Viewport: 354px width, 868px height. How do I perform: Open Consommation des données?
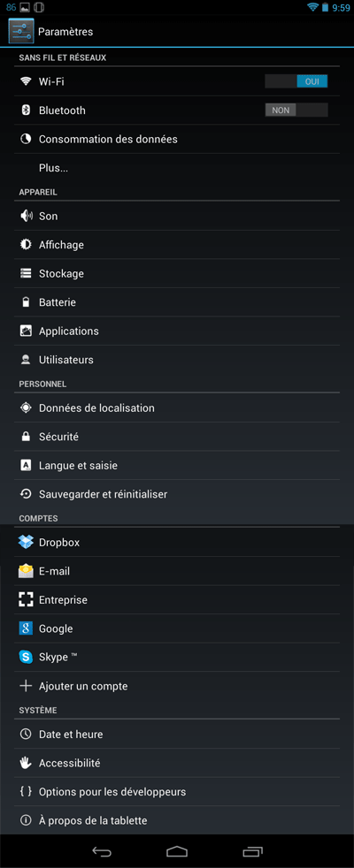click(x=177, y=139)
